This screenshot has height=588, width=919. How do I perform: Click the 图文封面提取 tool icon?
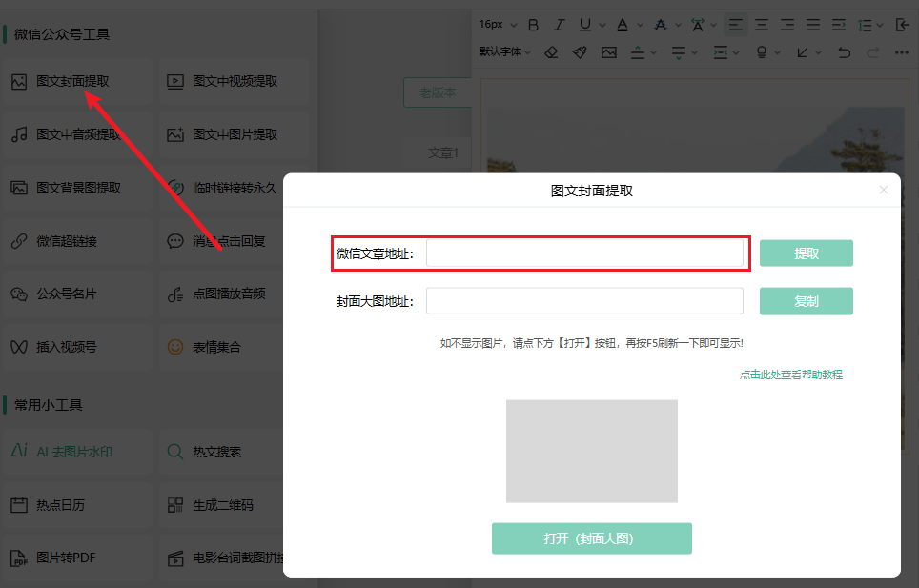click(x=19, y=82)
